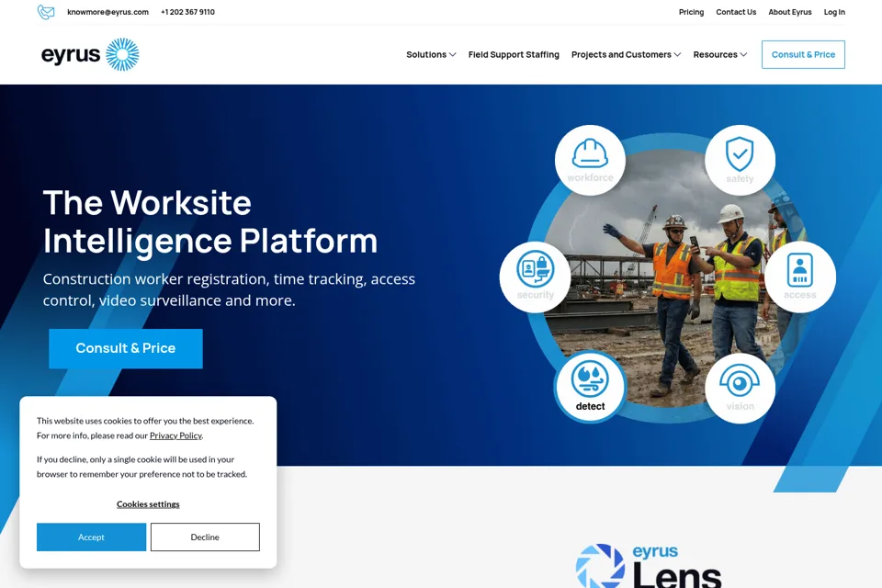Select the access ID card icon
882x588 pixels.
coord(800,277)
